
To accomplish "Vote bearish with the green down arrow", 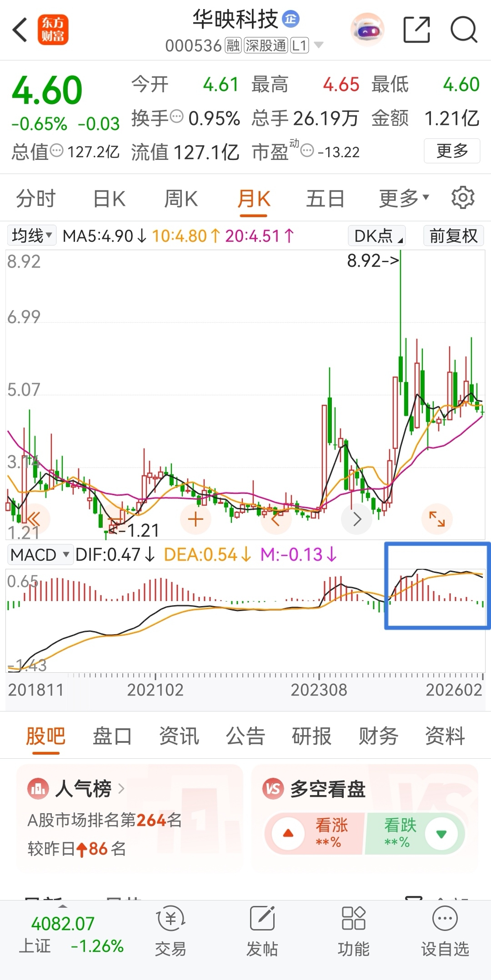I will pyautogui.click(x=441, y=834).
